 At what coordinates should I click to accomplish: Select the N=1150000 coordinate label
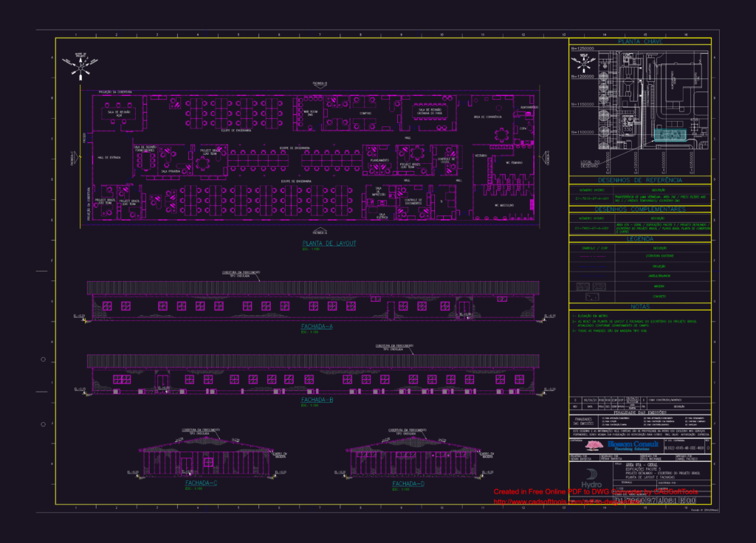click(x=583, y=104)
